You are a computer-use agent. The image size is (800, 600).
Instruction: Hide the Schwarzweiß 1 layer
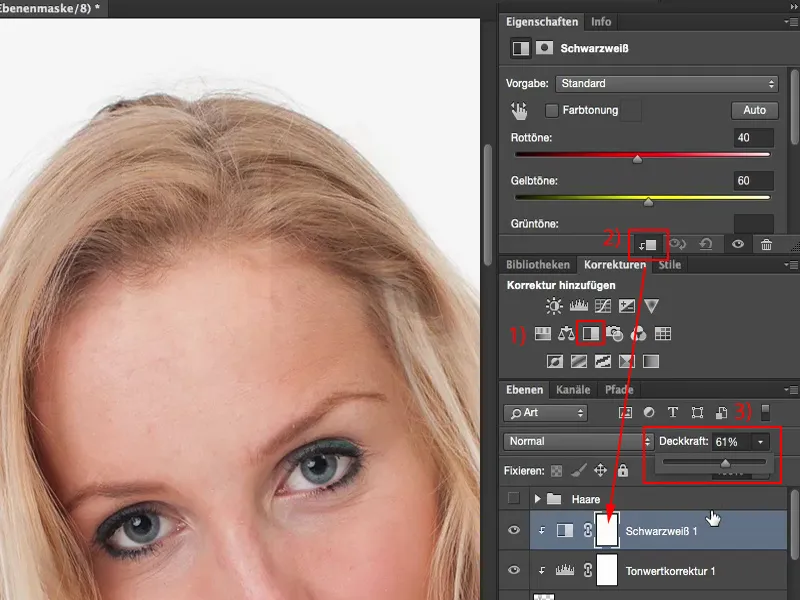click(x=514, y=530)
